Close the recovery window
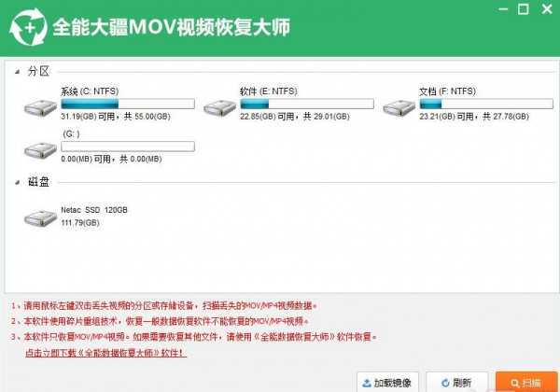Image resolution: width=560 pixels, height=392 pixels. click(547, 9)
